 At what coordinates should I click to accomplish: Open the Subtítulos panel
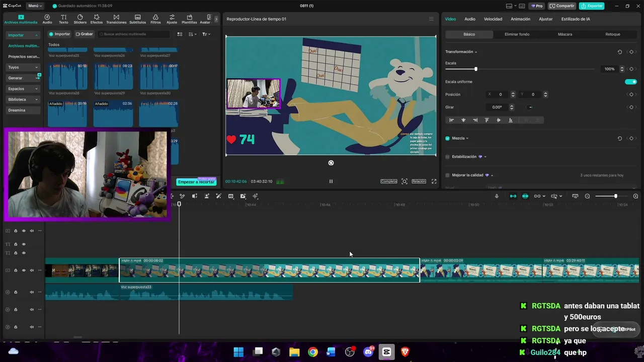[x=137, y=19]
